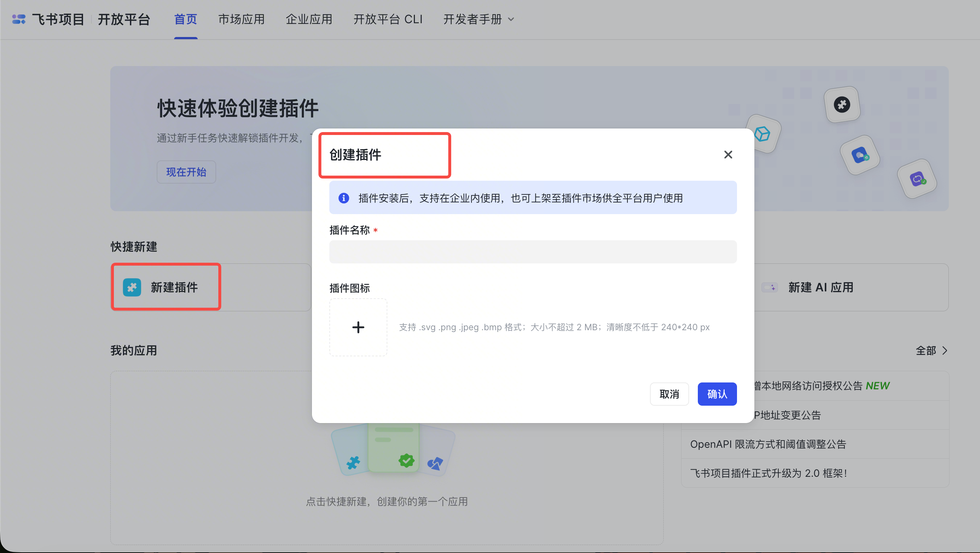Click the info icon in the blue notice
Screen dimensions: 980x553
point(343,198)
